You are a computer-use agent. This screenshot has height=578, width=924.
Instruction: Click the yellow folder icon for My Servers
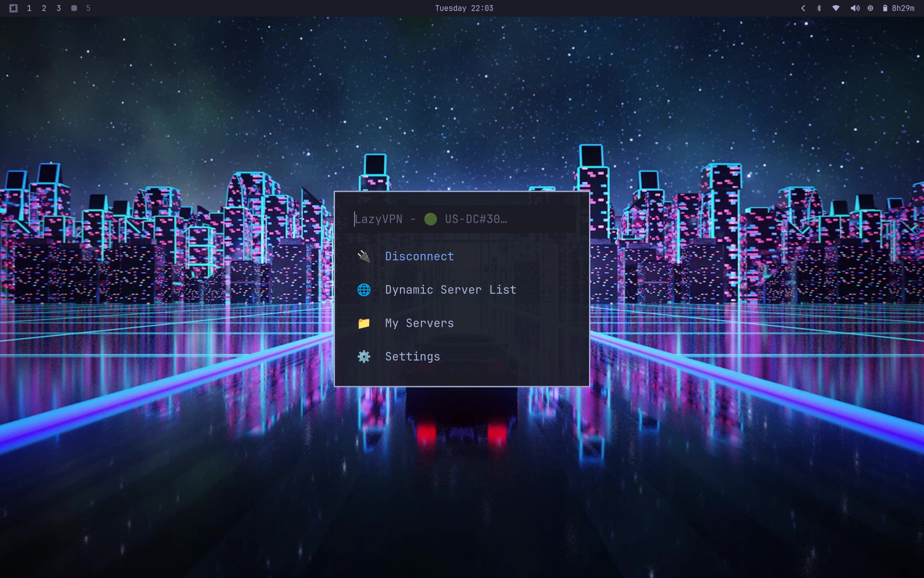tap(364, 323)
